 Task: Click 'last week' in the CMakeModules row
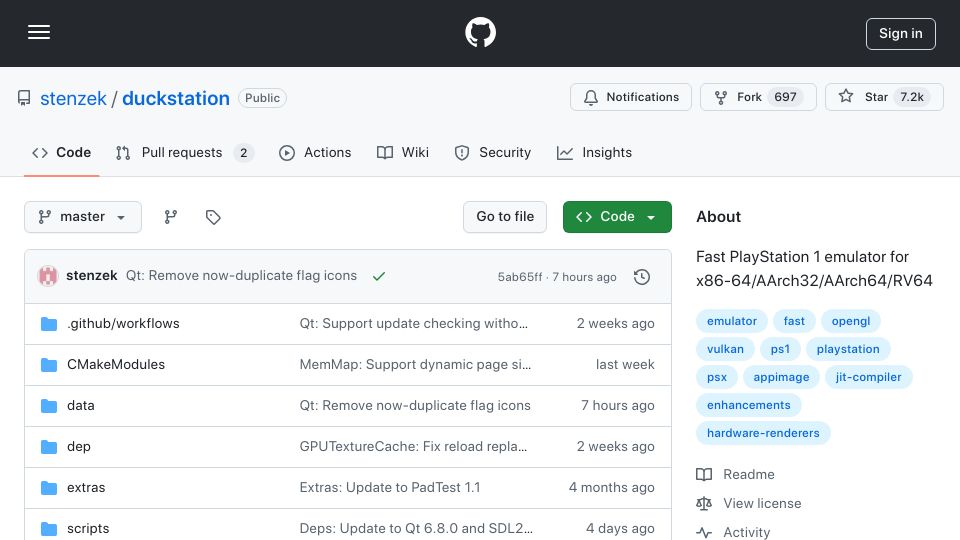pos(625,364)
